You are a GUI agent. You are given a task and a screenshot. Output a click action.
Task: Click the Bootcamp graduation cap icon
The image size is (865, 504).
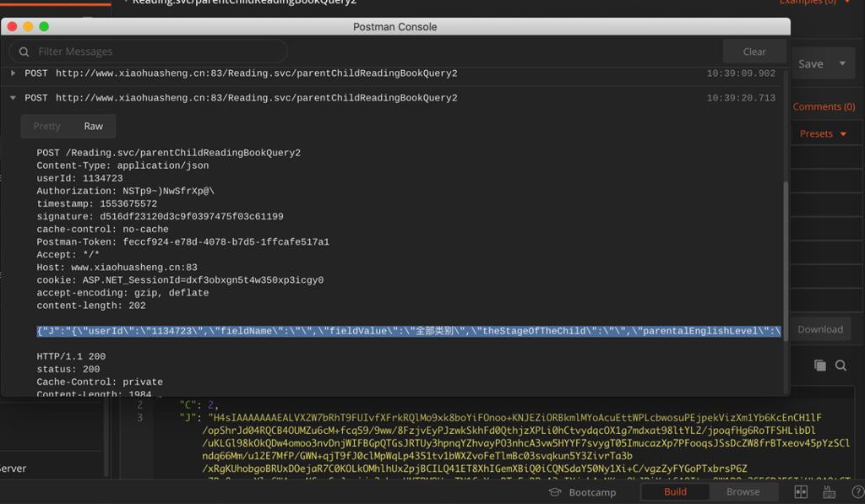coord(555,492)
